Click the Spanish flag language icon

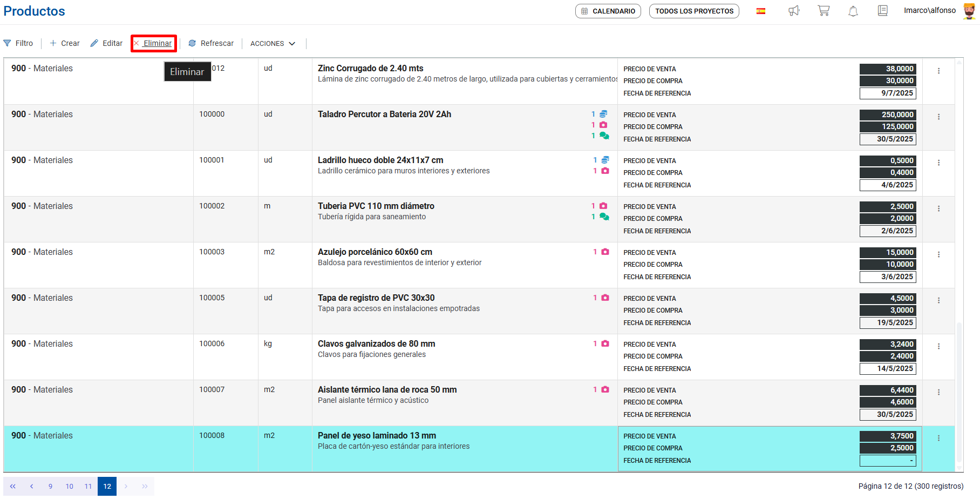point(761,11)
